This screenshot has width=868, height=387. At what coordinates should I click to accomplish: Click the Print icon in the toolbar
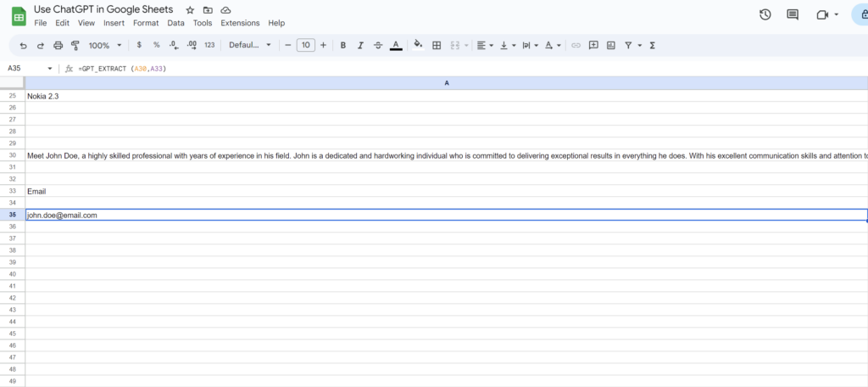pos(58,45)
